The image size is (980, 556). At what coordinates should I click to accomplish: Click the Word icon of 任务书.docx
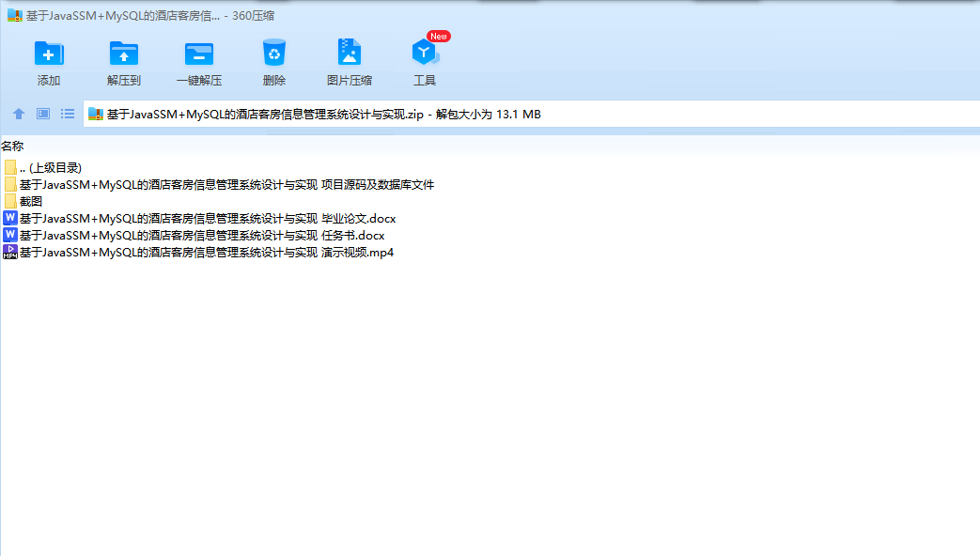(10, 235)
